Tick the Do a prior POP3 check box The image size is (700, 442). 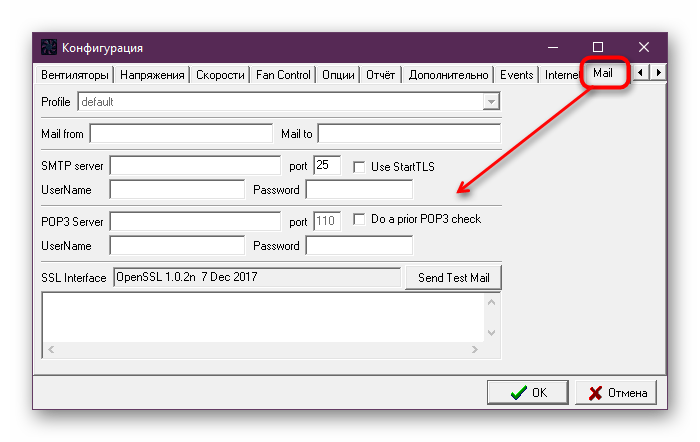359,219
